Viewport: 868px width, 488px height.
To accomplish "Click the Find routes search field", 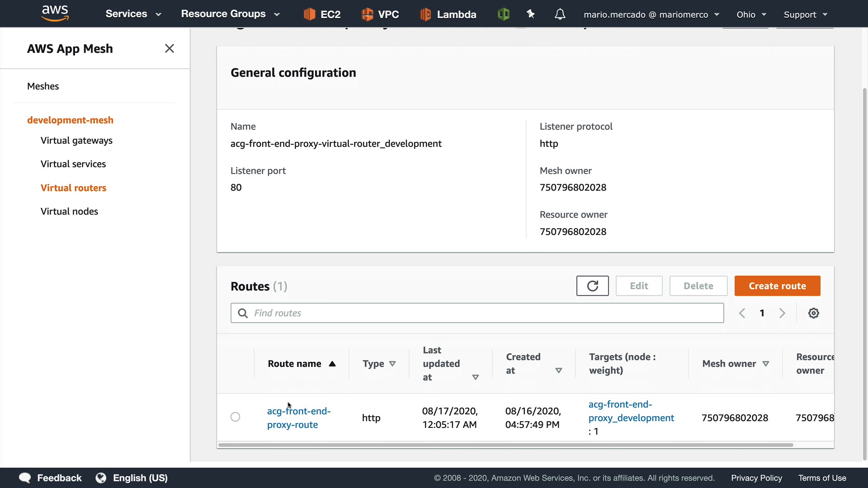I will pyautogui.click(x=477, y=313).
